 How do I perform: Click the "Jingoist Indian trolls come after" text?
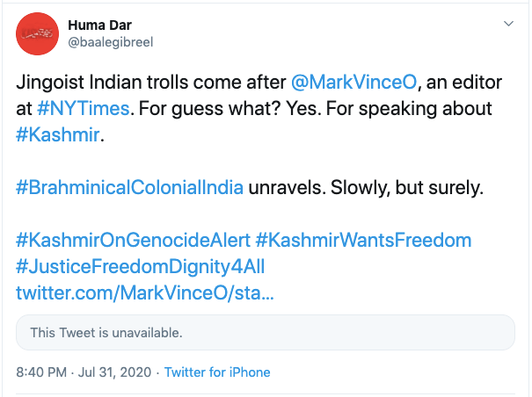[x=151, y=83]
